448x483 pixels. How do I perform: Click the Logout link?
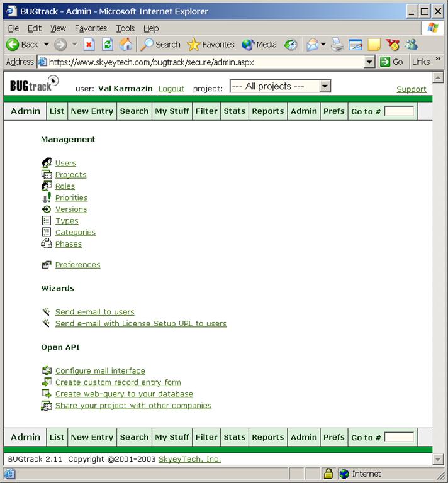[171, 89]
